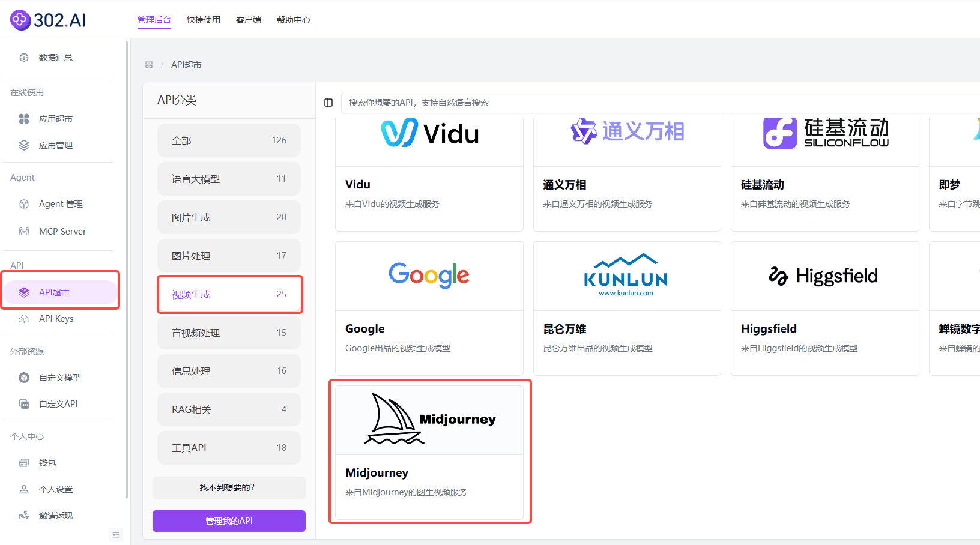Select the 语言大模型 category
Image resolution: width=980 pixels, height=545 pixels.
point(229,179)
